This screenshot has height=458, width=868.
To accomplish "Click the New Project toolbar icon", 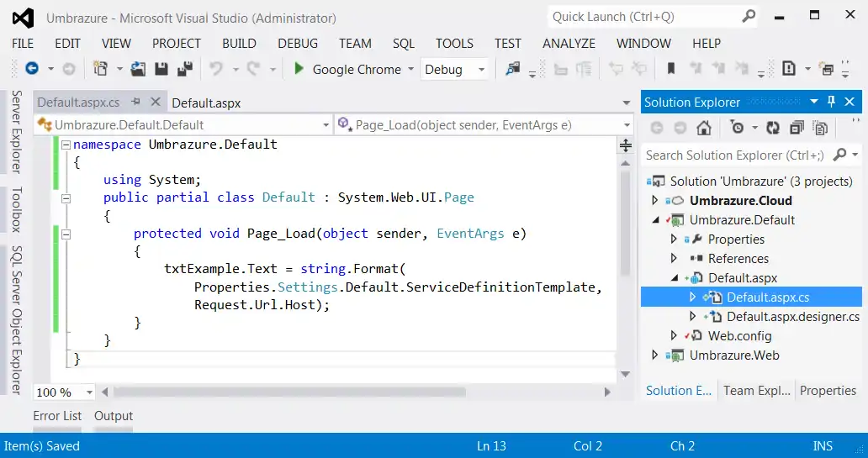I will [x=101, y=69].
